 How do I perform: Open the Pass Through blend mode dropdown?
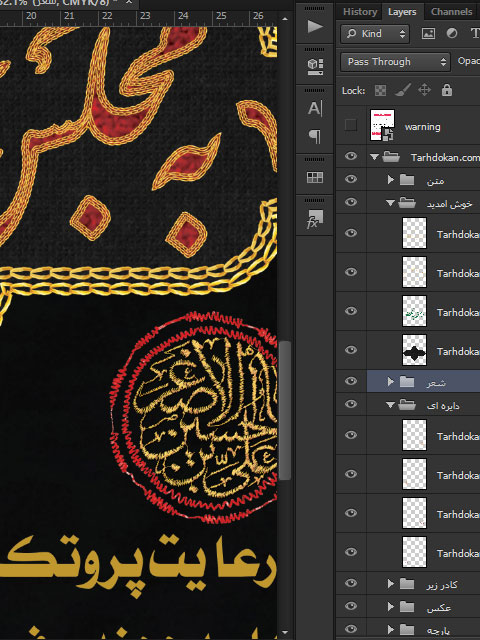tap(396, 62)
